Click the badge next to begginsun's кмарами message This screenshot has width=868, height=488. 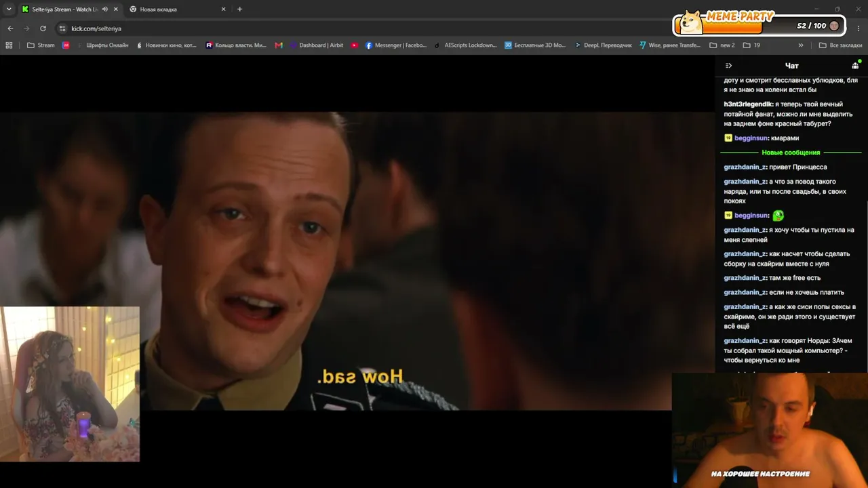728,138
